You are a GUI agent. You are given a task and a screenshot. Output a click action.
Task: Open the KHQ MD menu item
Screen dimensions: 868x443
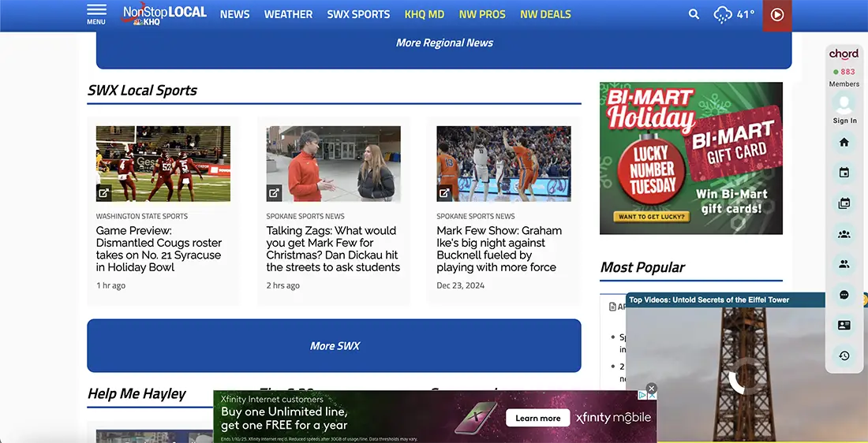tap(425, 14)
